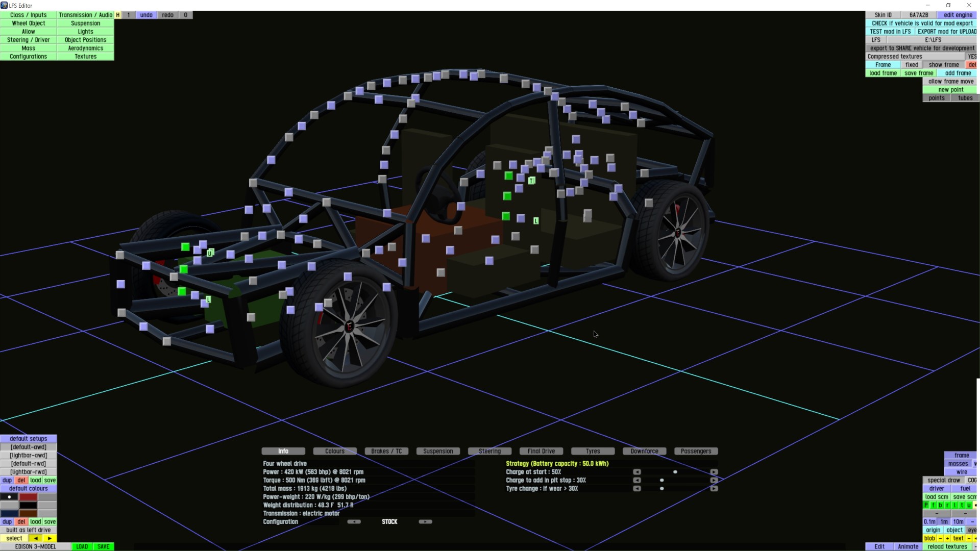The image size is (980, 551).
Task: Click left arrow for Charge at start
Action: (636, 472)
